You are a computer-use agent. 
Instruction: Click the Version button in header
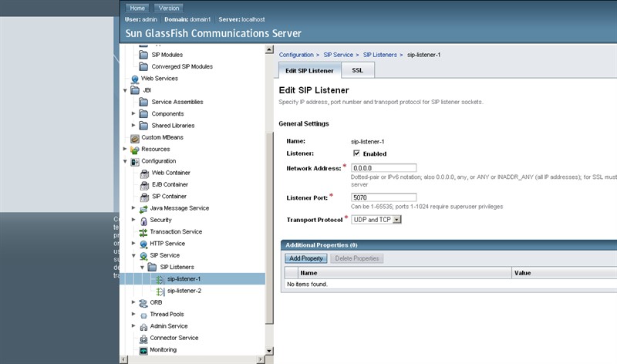click(x=169, y=8)
